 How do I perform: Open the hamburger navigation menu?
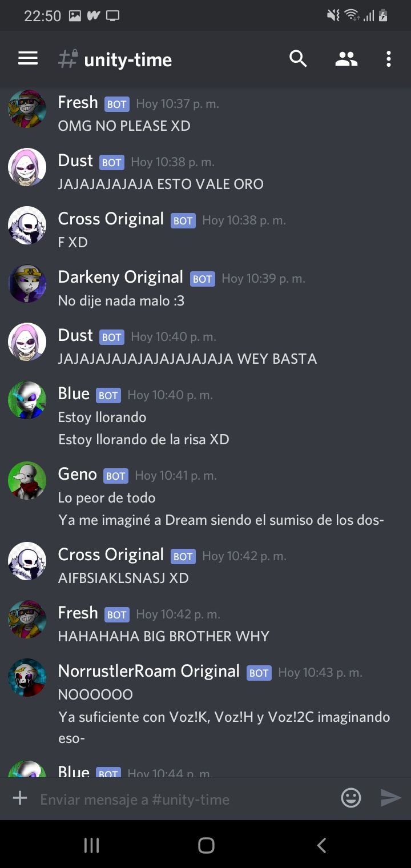pyautogui.click(x=28, y=59)
